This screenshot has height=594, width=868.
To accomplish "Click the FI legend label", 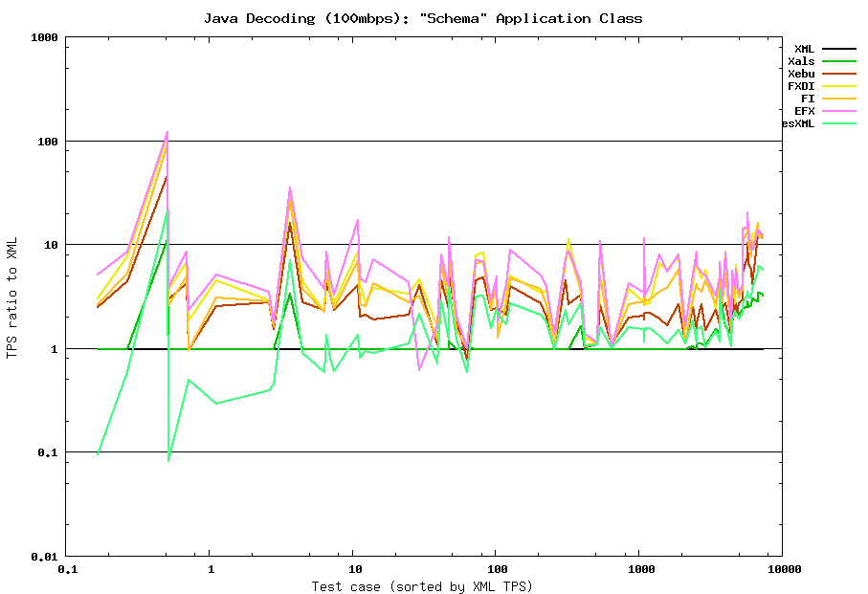I will (x=808, y=99).
